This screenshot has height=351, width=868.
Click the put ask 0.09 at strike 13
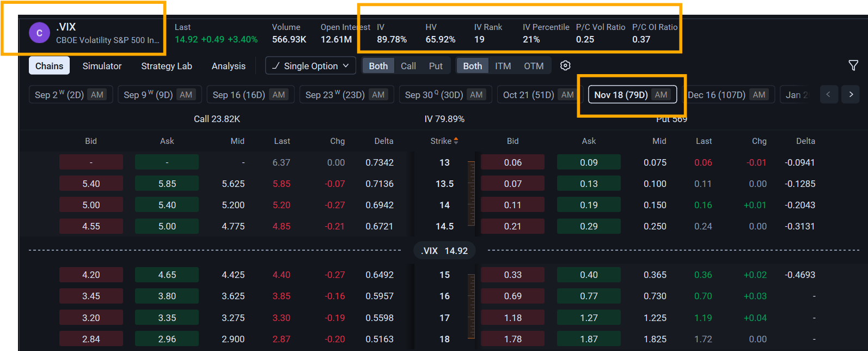589,162
